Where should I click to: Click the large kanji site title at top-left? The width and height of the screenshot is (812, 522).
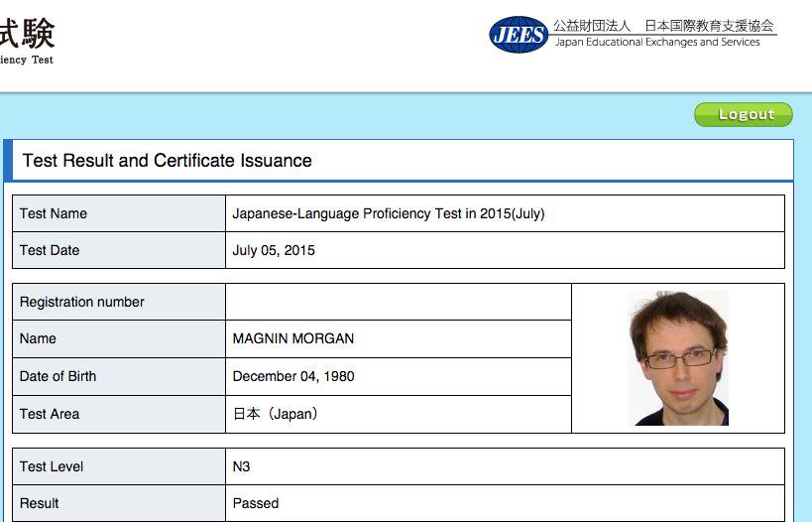coord(28,33)
